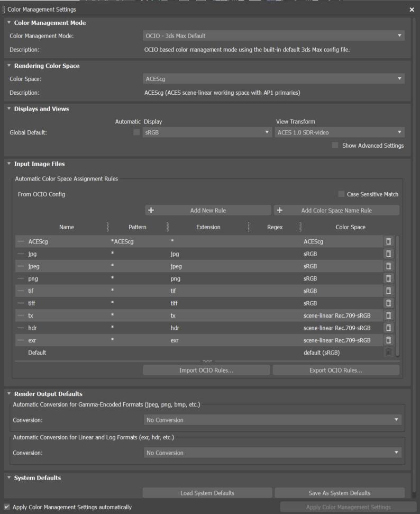This screenshot has width=420, height=514.
Task: Select the tiff rule's sRGB color space
Action: pyautogui.click(x=311, y=303)
